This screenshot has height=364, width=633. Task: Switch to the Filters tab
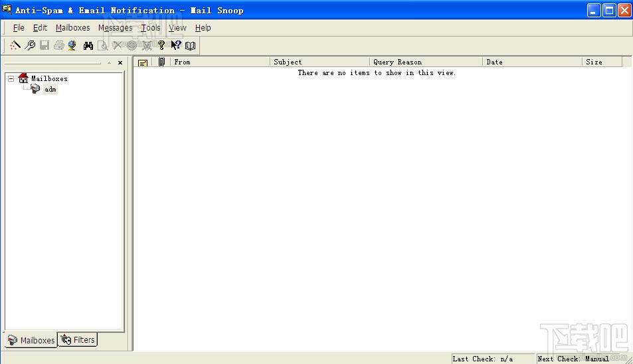[78, 340]
